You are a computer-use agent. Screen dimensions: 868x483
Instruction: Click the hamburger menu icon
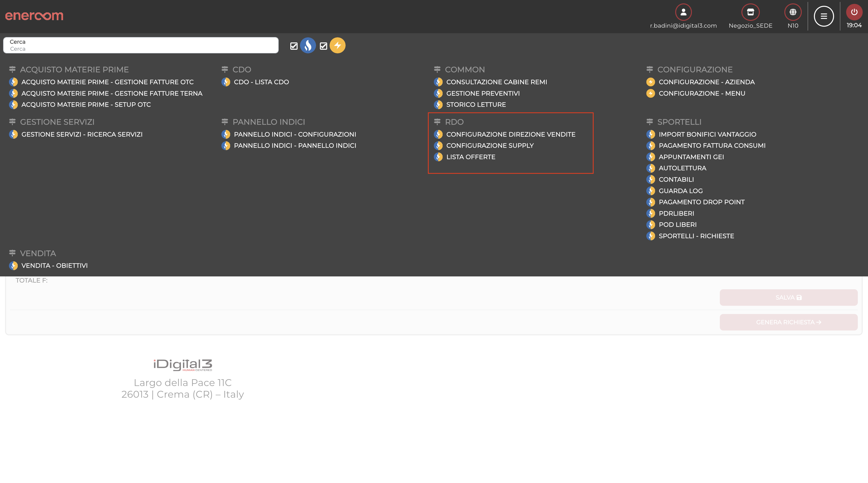pyautogui.click(x=824, y=16)
